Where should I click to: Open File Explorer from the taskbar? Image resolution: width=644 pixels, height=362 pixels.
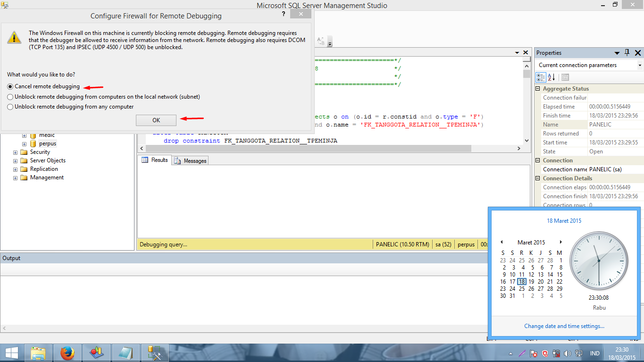pos(38,353)
